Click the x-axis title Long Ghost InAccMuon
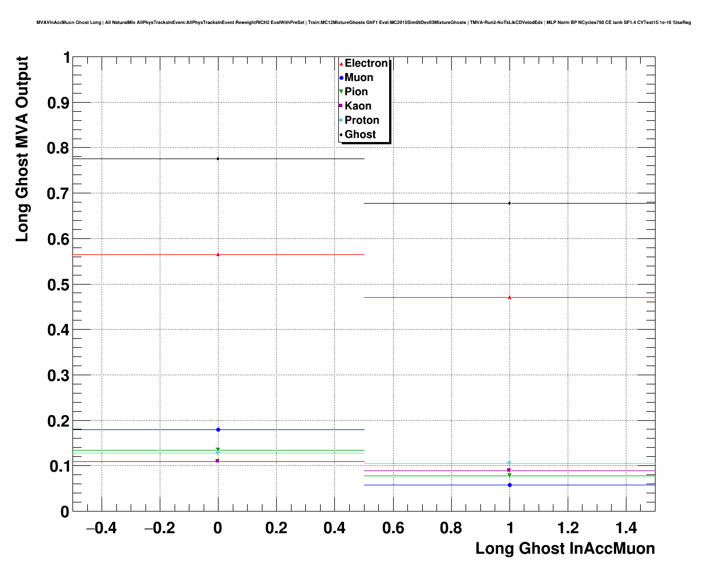Viewport: 728px width, 568px height. [x=565, y=549]
